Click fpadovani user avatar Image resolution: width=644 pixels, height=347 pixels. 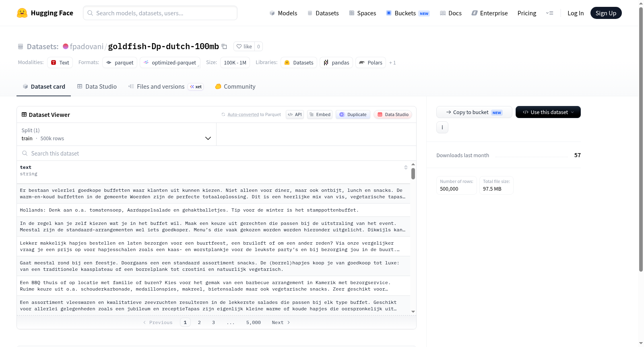pyautogui.click(x=66, y=46)
